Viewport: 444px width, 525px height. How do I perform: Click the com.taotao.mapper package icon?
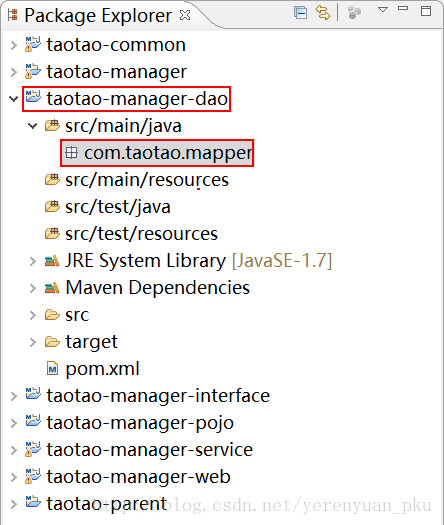click(71, 153)
